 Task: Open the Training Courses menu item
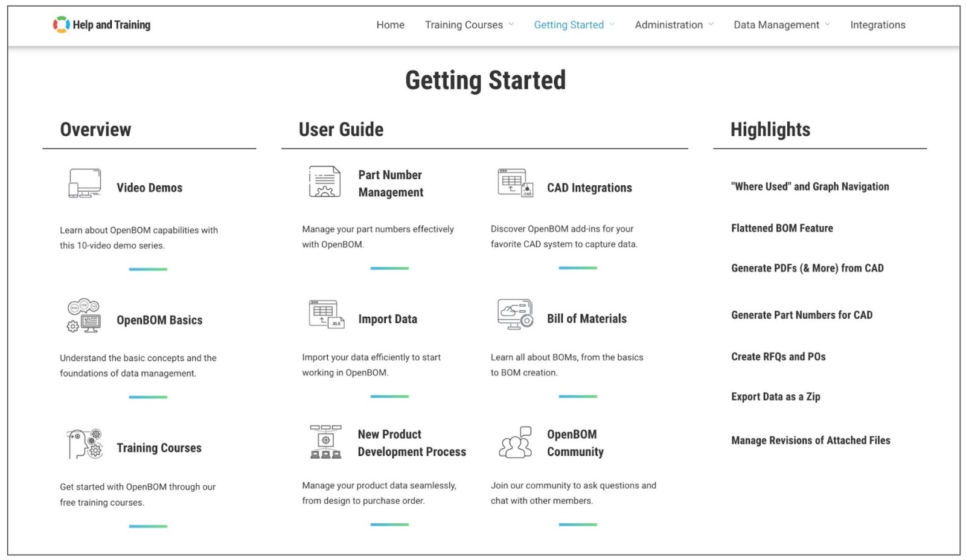[x=464, y=25]
